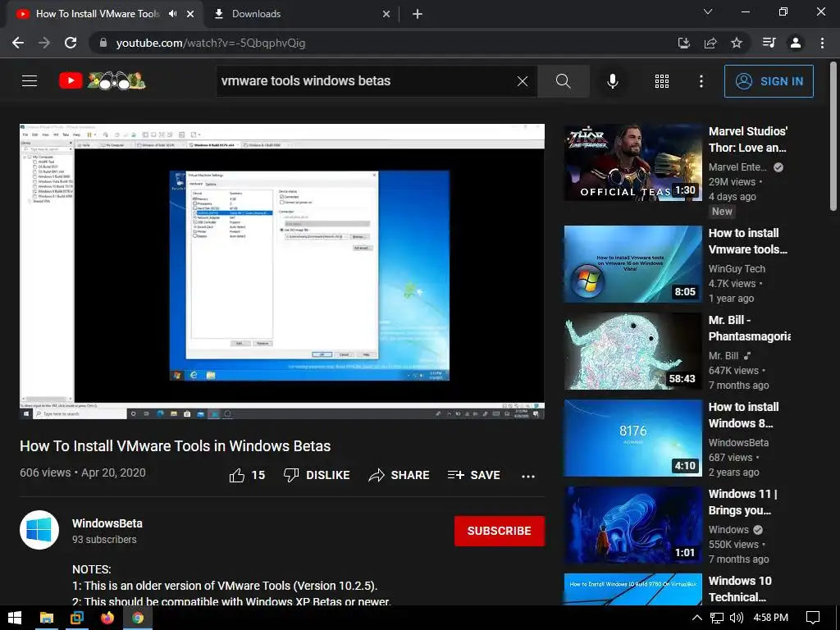Open Windows 11 Brings you video title

(742, 502)
